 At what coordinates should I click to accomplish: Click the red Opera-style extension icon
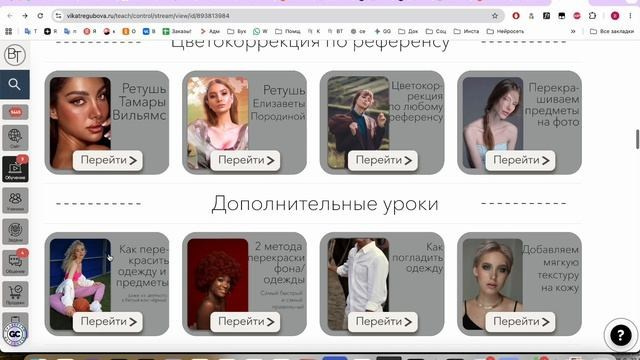tap(516, 16)
